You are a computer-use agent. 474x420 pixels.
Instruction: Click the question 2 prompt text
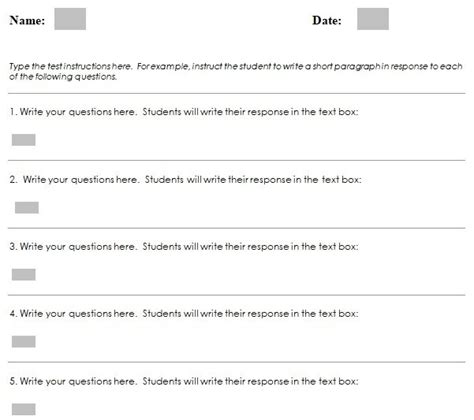[185, 180]
